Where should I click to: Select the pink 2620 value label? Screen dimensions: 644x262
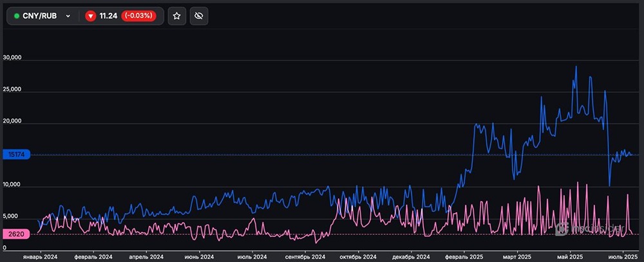coord(16,234)
